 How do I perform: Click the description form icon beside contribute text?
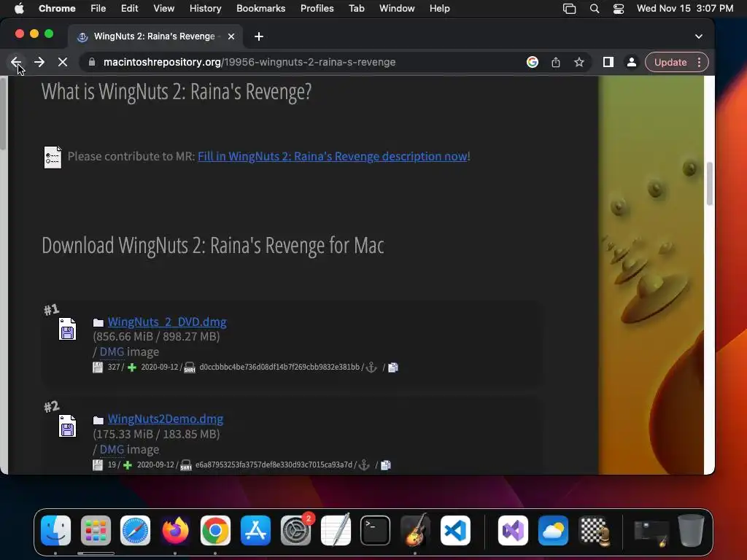pos(53,157)
